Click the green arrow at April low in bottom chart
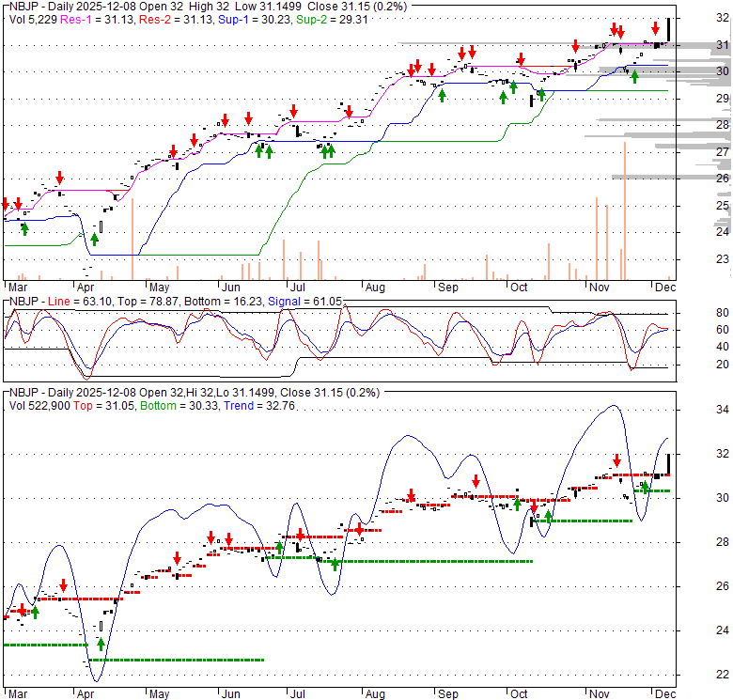This screenshot has height=700, width=733. coord(101,645)
